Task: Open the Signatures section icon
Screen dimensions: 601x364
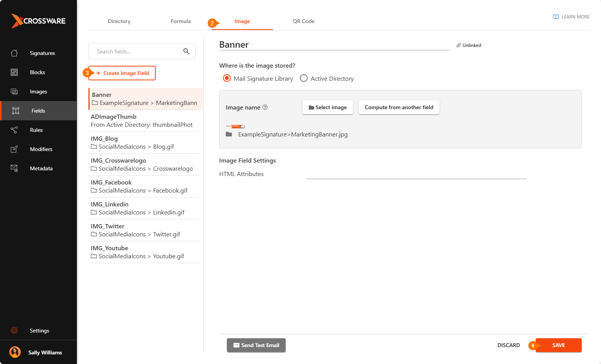Action: 14,53
